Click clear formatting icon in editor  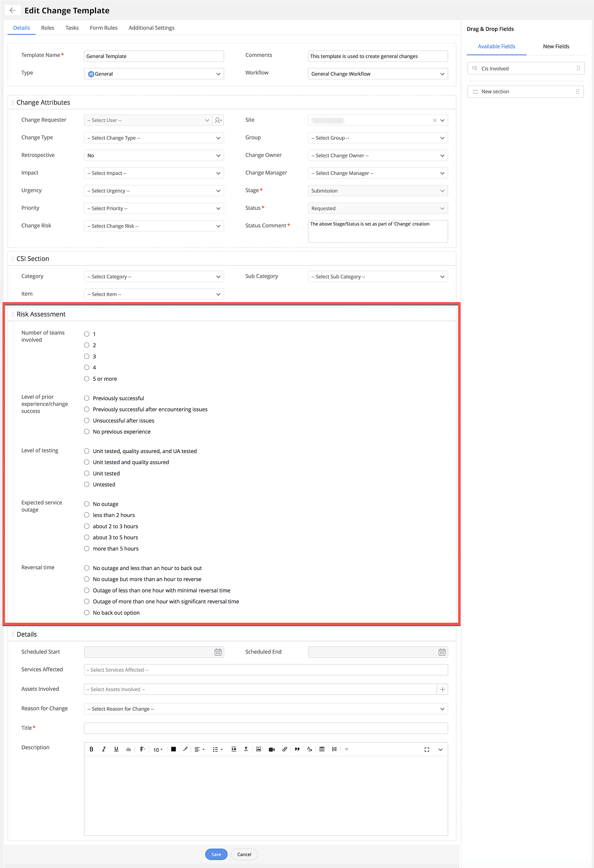point(309,749)
